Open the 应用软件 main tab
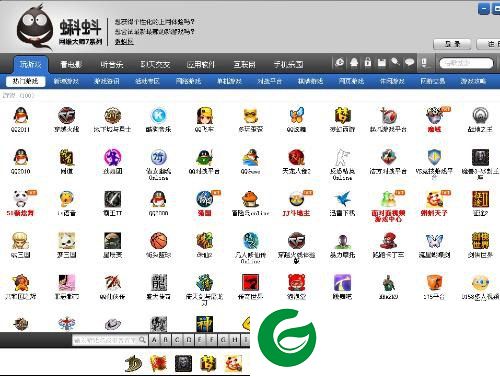The image size is (500, 376). (x=200, y=64)
